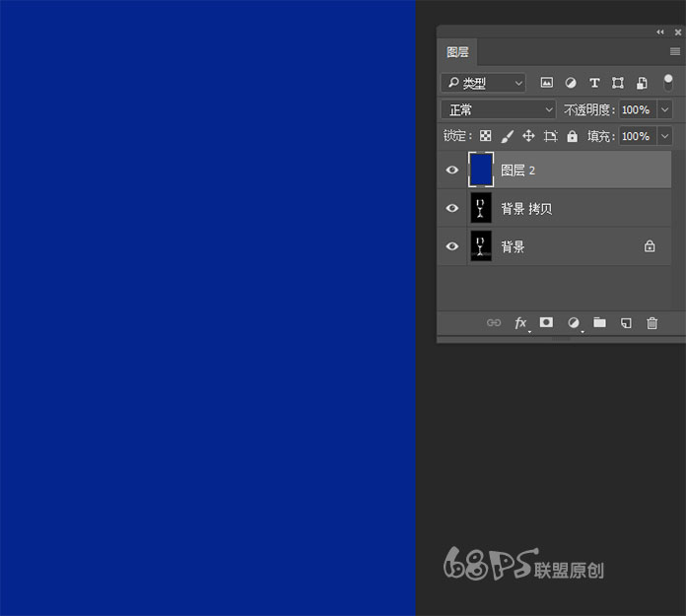The height and width of the screenshot is (616, 686).
Task: Create a new layer group folder icon
Action: (599, 323)
